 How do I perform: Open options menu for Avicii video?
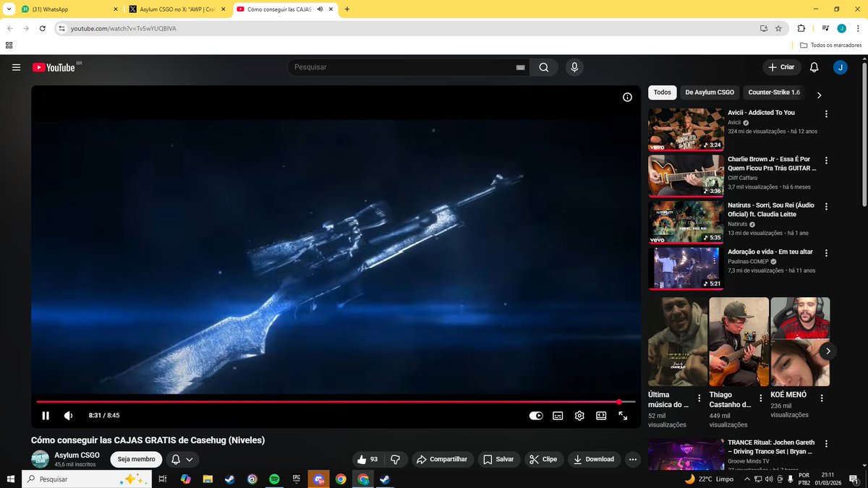coord(826,114)
